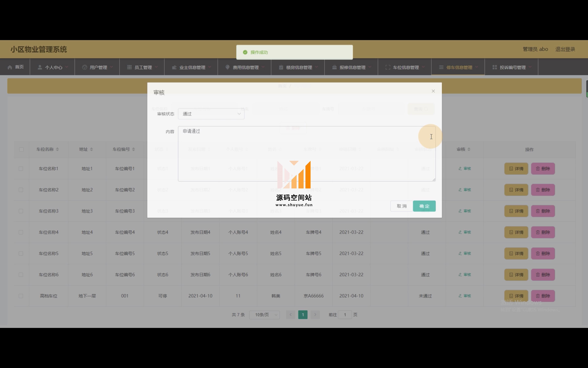Open the 业主信息管理 menu

tap(191, 67)
